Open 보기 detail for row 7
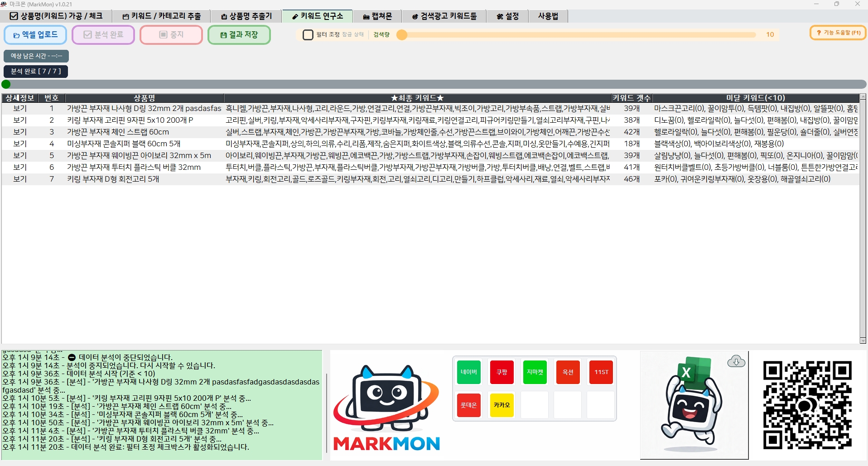Screen dimensions: 868x466 click(x=20, y=179)
